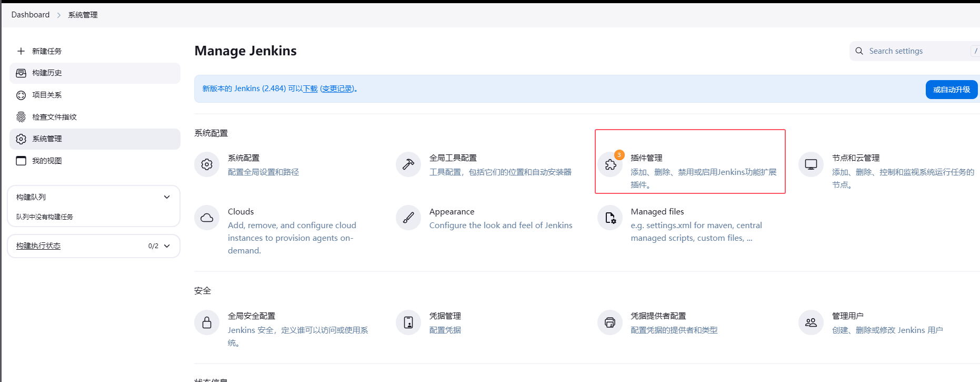Open 构建历史 in the sidebar
Screen dimensions: 980x382
pyautogui.click(x=95, y=73)
